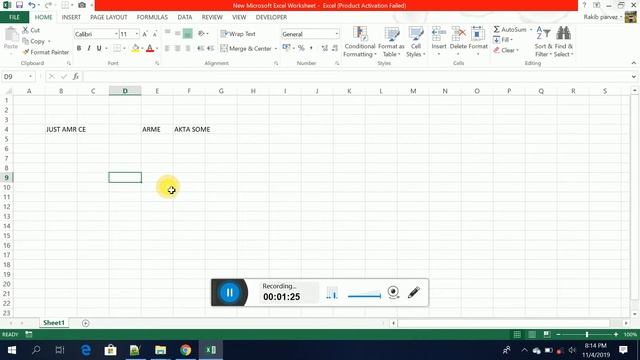Cut the selection using the scissors icon

[x=31, y=30]
